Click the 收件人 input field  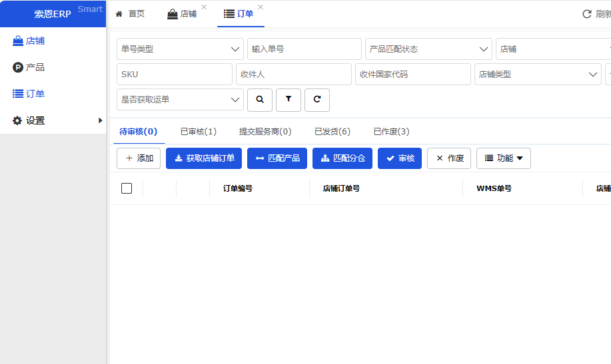click(294, 75)
